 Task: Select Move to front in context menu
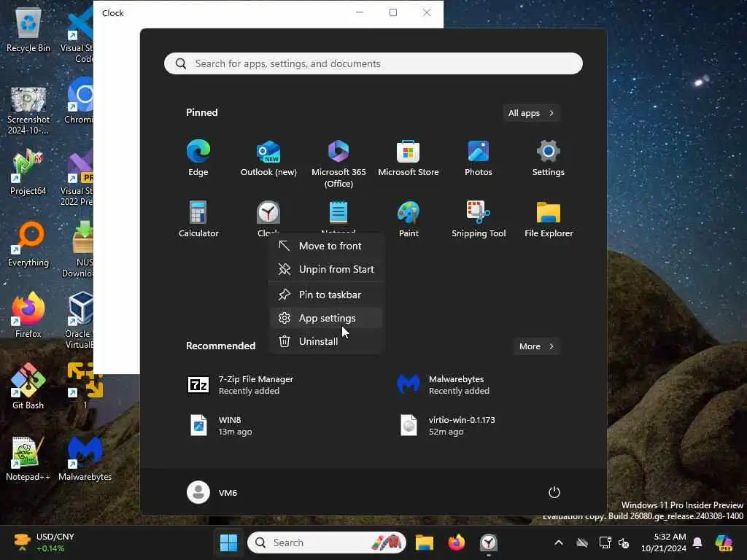coord(326,246)
